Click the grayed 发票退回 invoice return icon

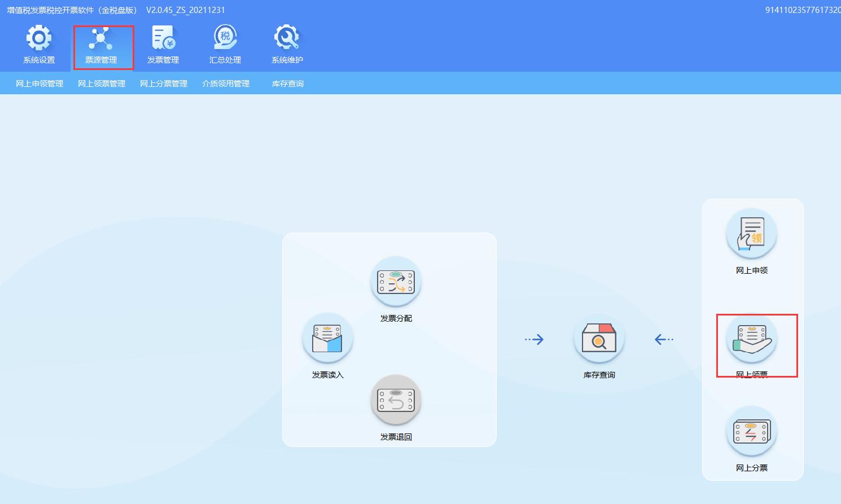(396, 400)
